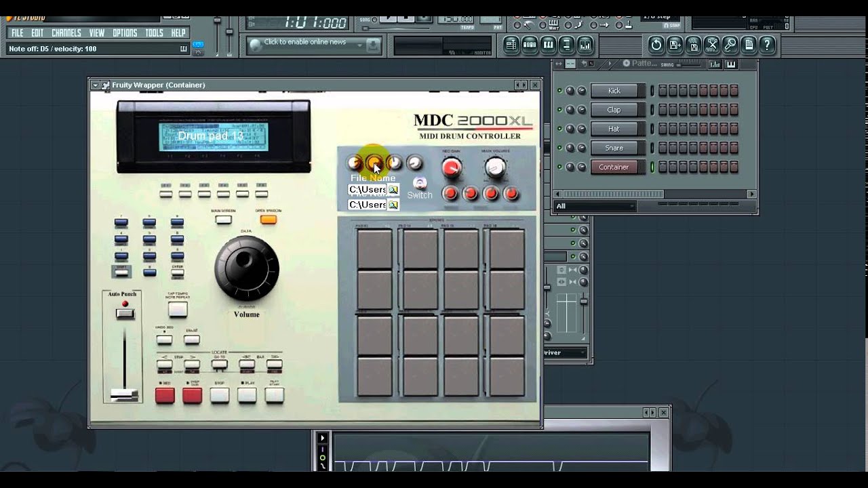Screen dimensions: 868x488
Task: Hit the bottom-right drum pad
Action: [x=507, y=376]
